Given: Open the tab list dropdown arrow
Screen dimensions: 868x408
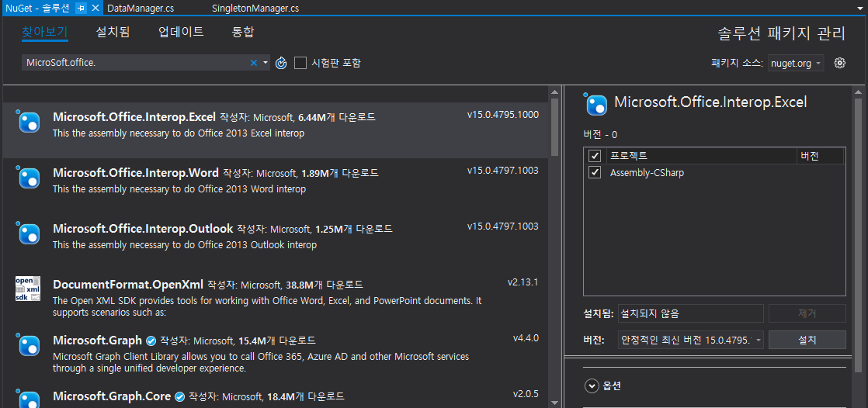Looking at the screenshot, I should click(859, 8).
